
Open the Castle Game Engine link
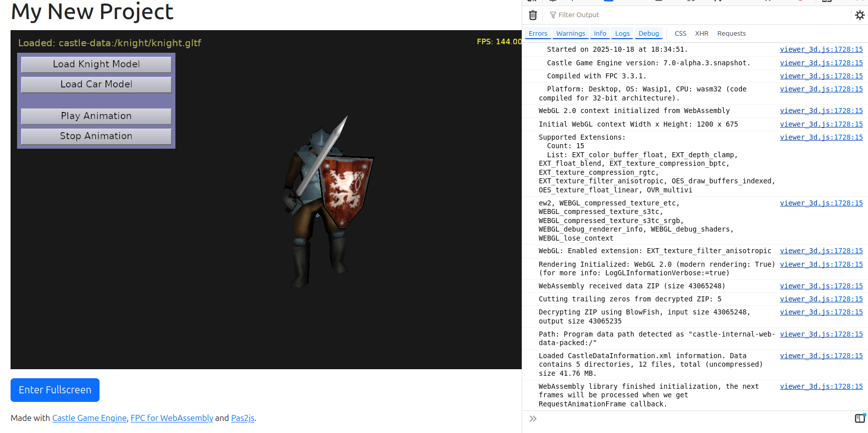(x=89, y=418)
